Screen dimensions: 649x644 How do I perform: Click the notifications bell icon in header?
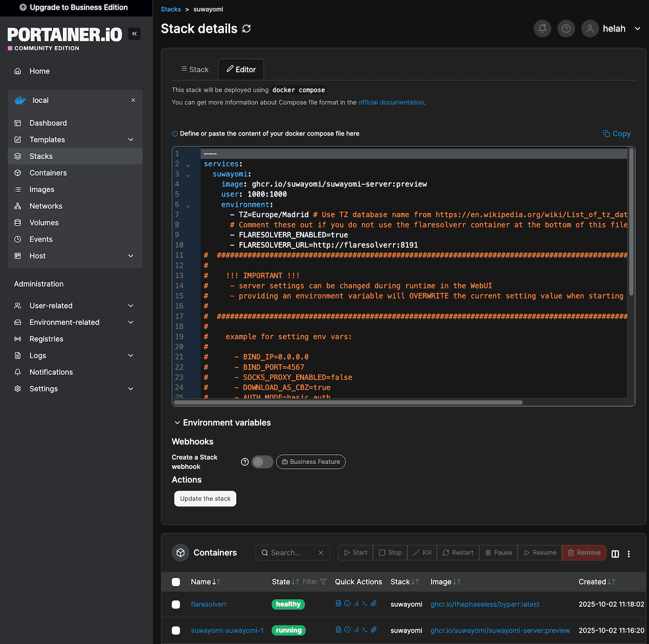542,29
